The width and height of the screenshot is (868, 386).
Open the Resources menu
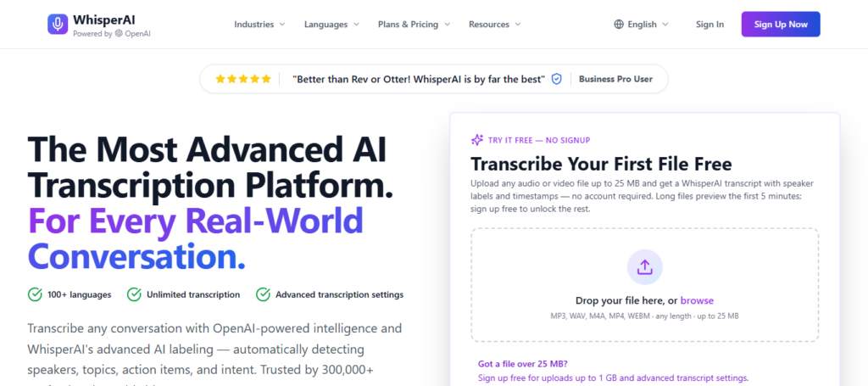click(x=495, y=25)
